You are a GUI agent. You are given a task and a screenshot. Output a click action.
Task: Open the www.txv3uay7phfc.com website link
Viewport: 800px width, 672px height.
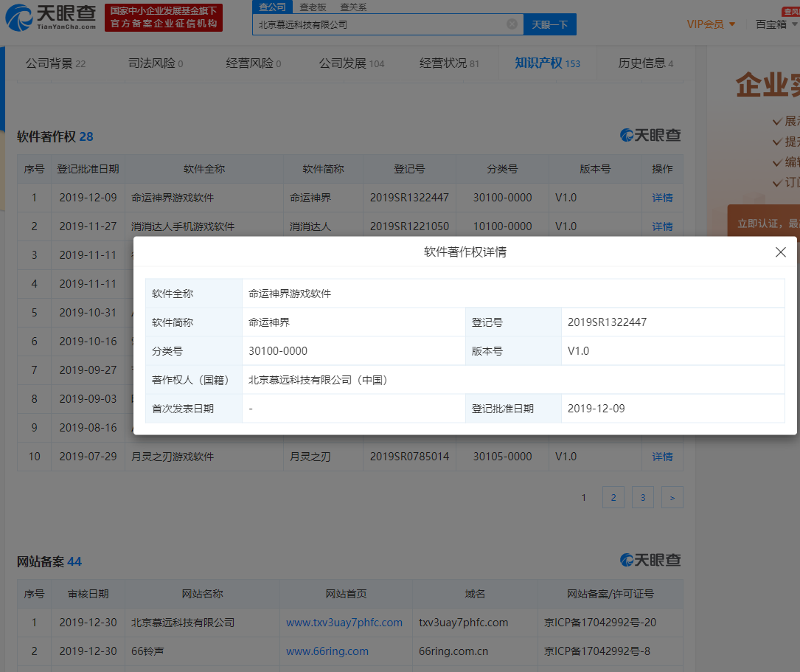[344, 623]
